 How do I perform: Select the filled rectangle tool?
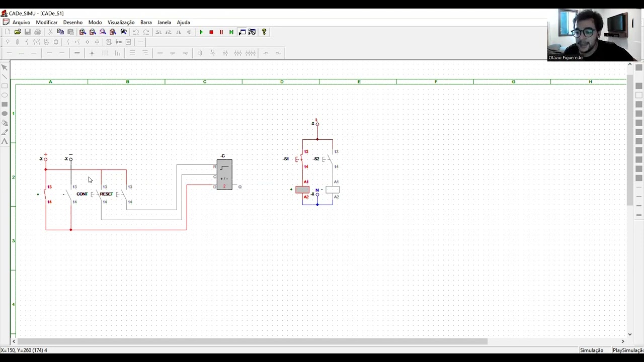coord(5,105)
